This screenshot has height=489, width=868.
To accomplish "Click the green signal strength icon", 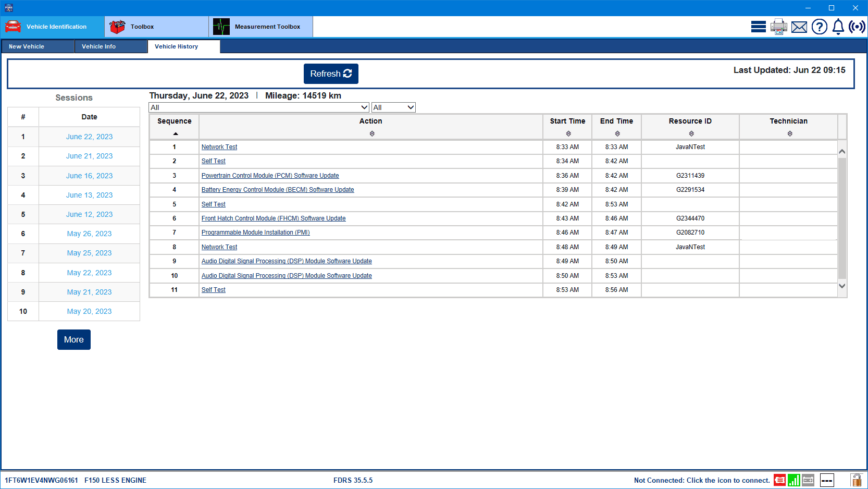I will tap(793, 480).
